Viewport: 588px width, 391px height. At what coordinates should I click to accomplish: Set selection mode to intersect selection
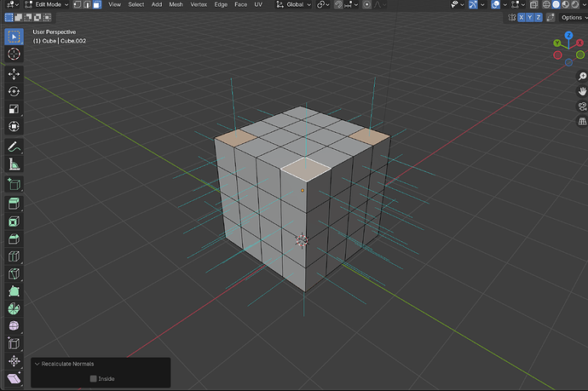47,17
